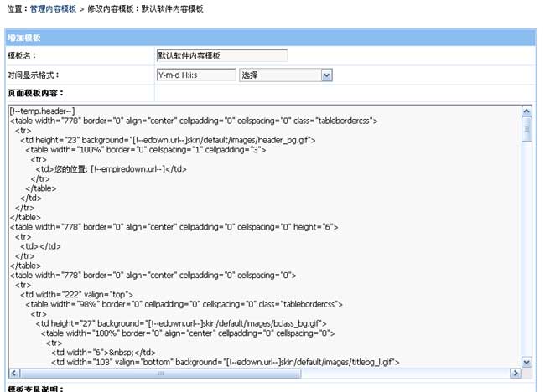Click the 模板名 text input field
This screenshot has width=545, height=392.
(221, 56)
